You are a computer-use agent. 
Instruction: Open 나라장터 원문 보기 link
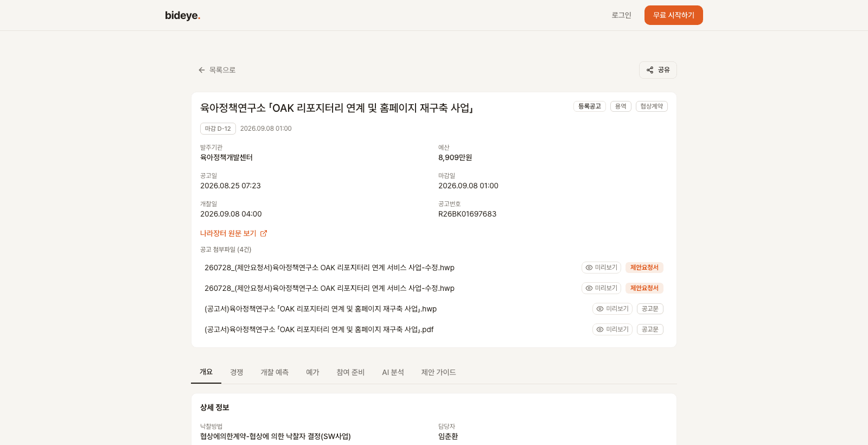(x=233, y=233)
